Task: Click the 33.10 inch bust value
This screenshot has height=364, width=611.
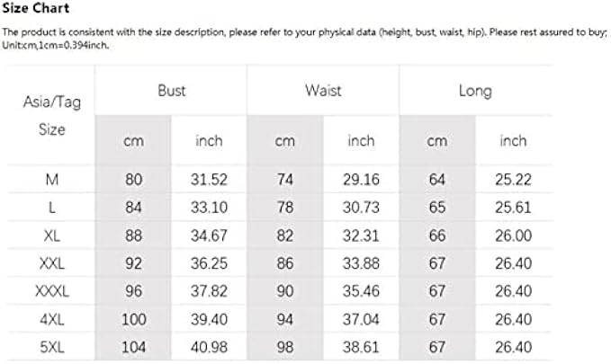Action: [x=209, y=208]
